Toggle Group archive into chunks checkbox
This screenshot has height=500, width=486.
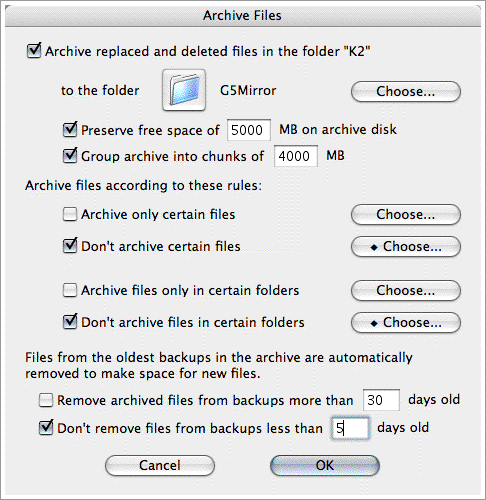tap(70, 156)
